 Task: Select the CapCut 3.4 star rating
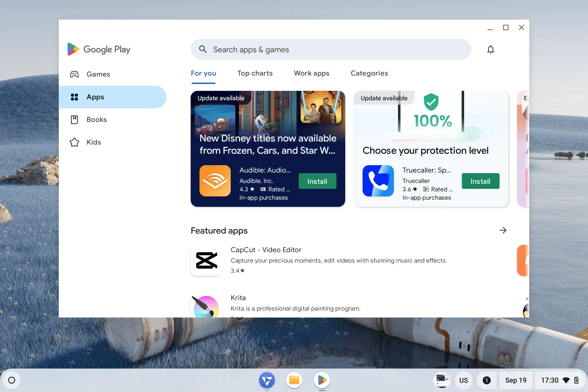237,271
